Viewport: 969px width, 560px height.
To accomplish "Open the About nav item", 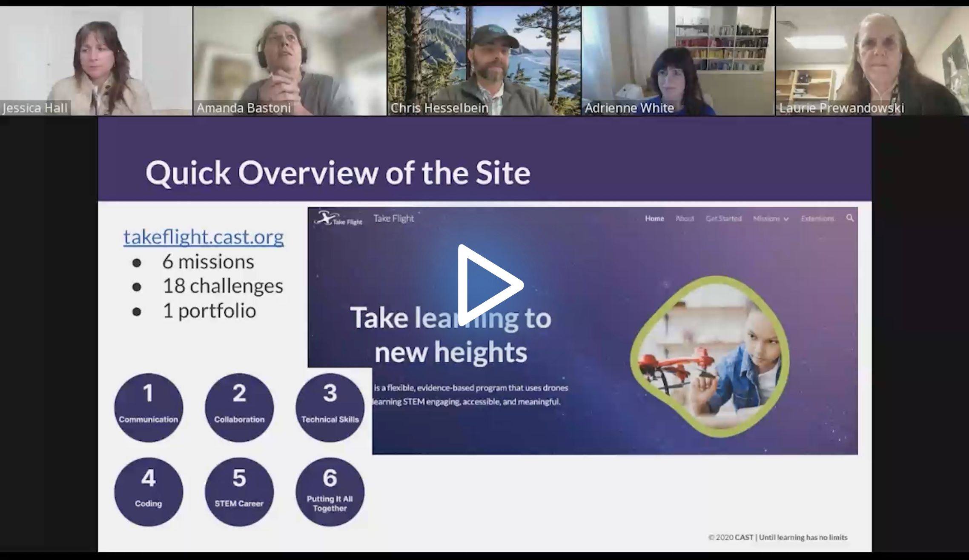I will (685, 219).
